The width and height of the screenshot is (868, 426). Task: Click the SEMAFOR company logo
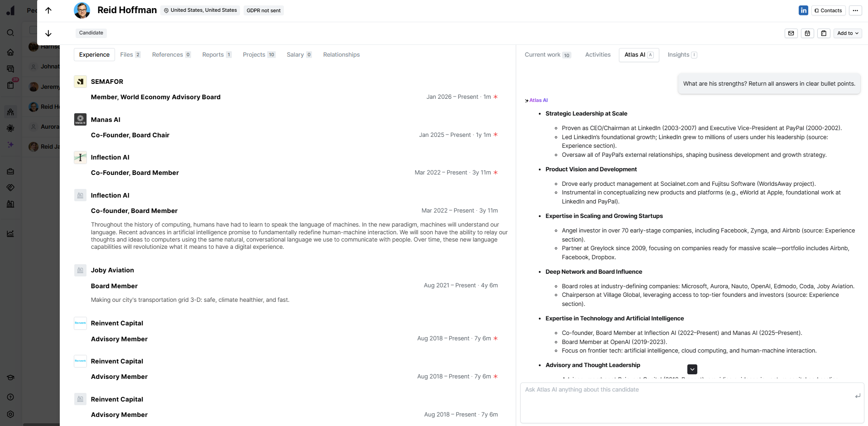point(80,82)
